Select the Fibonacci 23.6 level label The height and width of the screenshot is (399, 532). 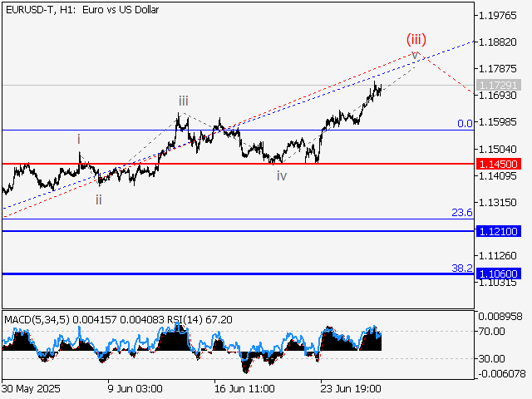(x=462, y=213)
